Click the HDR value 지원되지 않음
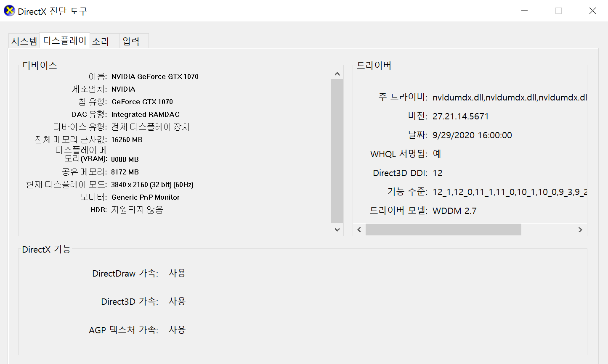The width and height of the screenshot is (608, 364). point(137,210)
